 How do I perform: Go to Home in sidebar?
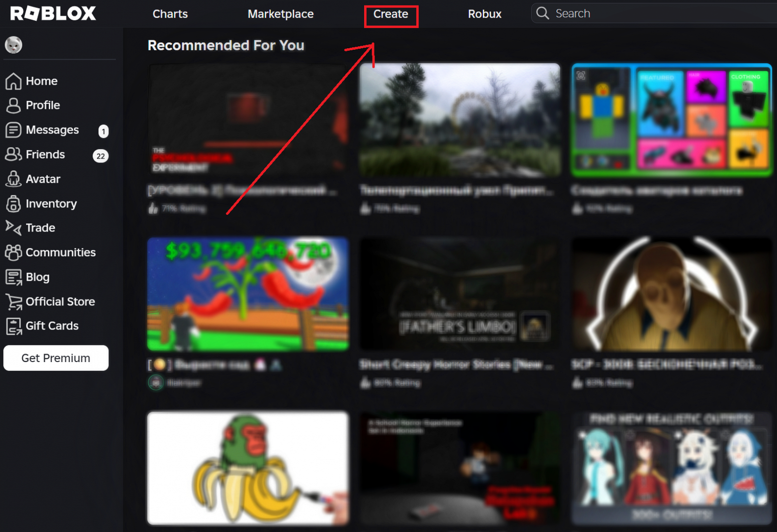41,81
